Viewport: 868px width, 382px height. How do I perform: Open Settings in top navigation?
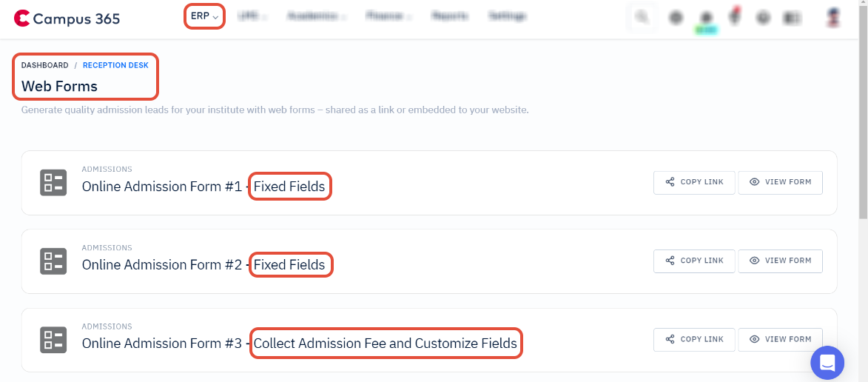pyautogui.click(x=507, y=16)
